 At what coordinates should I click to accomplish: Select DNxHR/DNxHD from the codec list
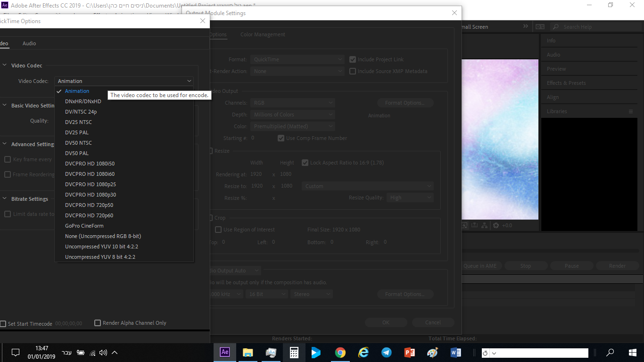tap(83, 101)
